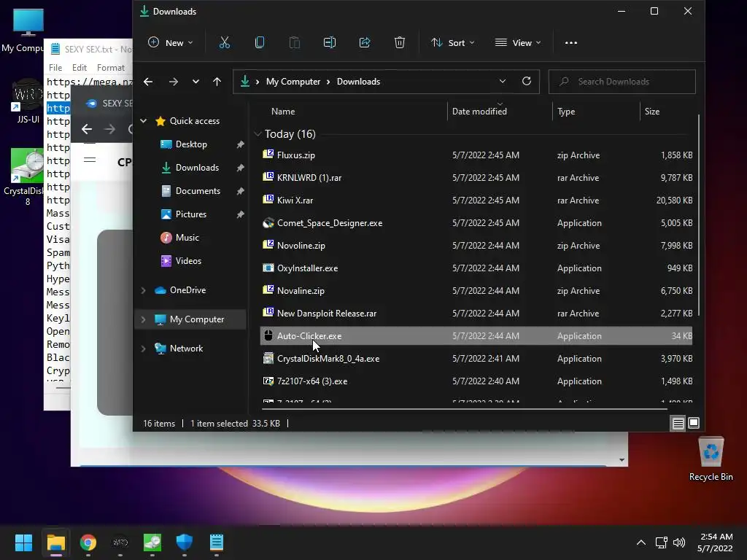Image resolution: width=747 pixels, height=560 pixels.
Task: Click the Cut scissors icon in toolbar
Action: 225,43
